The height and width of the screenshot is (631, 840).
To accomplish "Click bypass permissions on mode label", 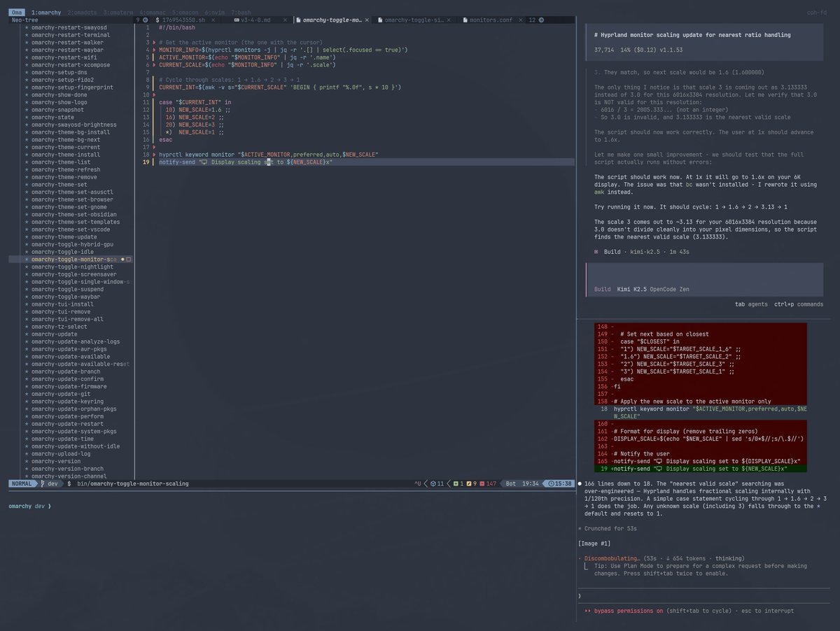I will [x=629, y=611].
